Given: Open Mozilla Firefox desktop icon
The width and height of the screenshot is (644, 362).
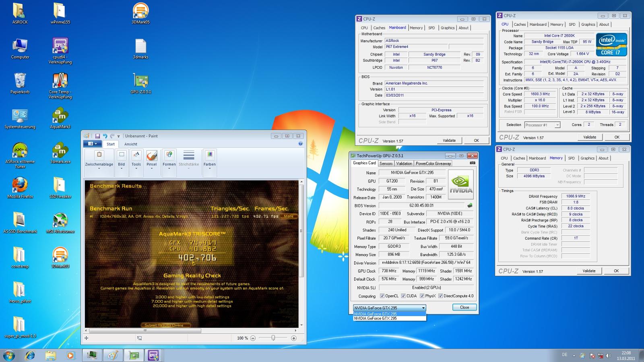Looking at the screenshot, I should [x=20, y=188].
